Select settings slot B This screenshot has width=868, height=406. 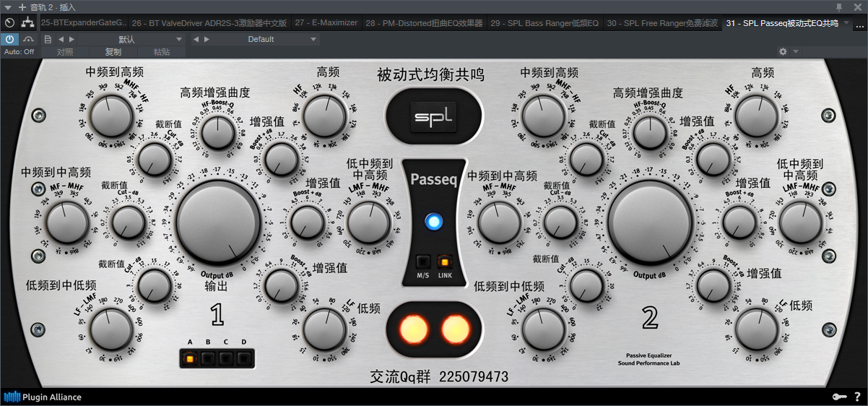click(208, 358)
